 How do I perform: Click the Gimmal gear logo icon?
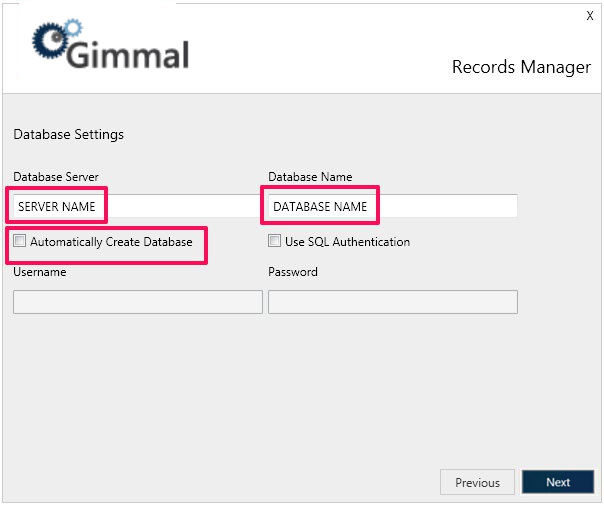(51, 41)
